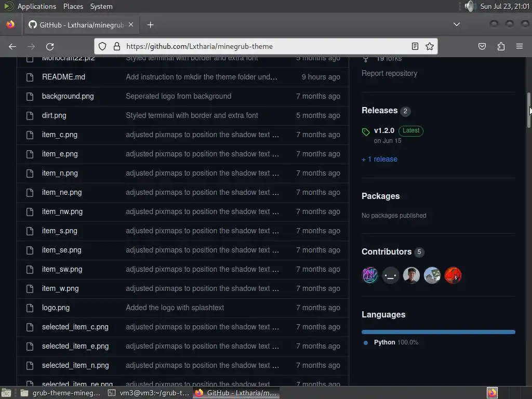Open item_s.png file link
This screenshot has width=532, height=399.
click(x=60, y=231)
